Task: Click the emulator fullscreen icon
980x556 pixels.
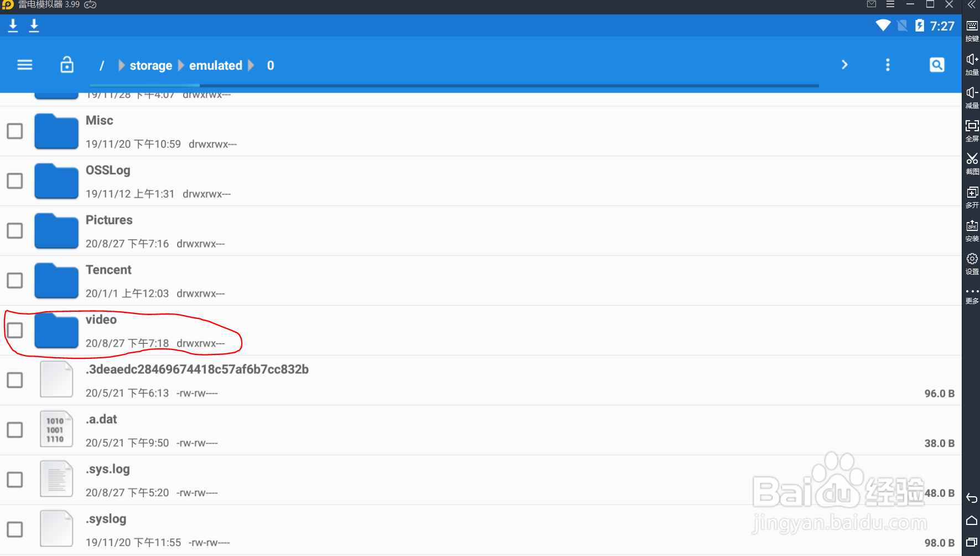Action: tap(972, 130)
